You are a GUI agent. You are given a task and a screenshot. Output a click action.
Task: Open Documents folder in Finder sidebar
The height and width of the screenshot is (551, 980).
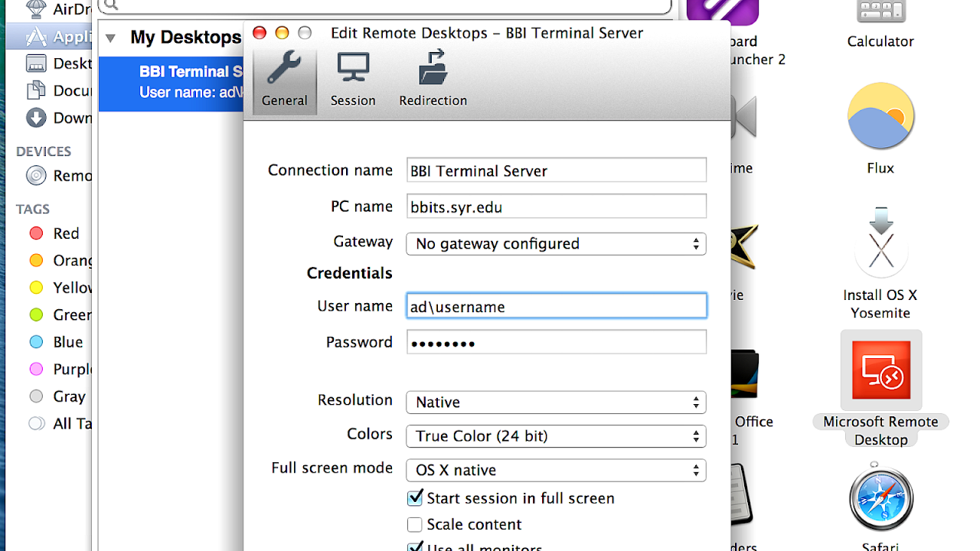58,90
